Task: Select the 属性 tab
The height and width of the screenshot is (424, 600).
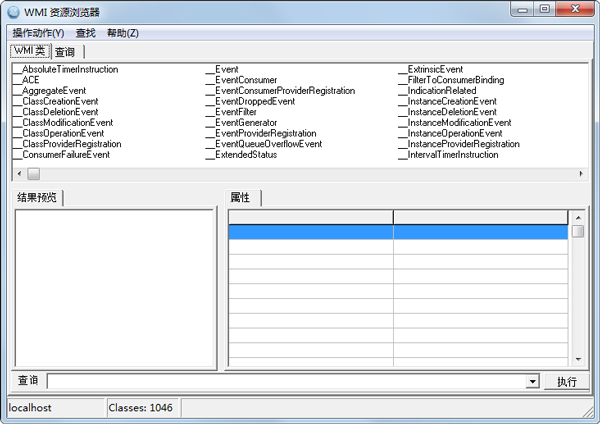Action: tap(240, 198)
